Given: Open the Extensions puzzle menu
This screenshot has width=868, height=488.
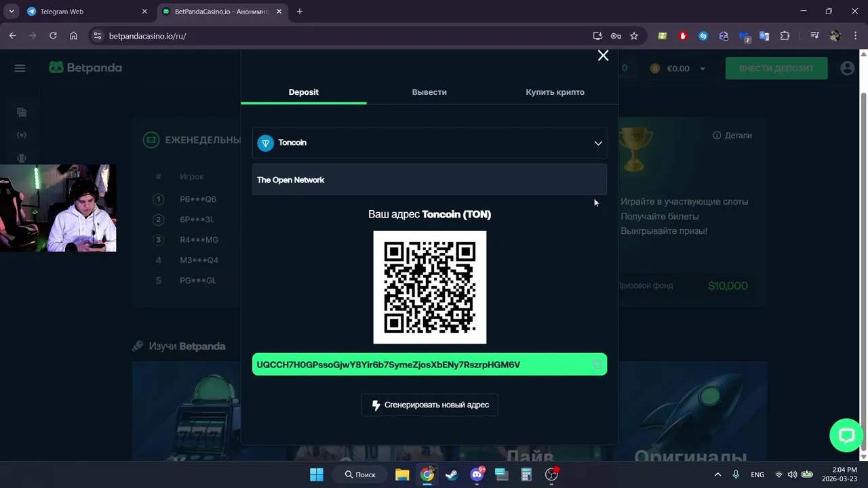Looking at the screenshot, I should (x=785, y=36).
